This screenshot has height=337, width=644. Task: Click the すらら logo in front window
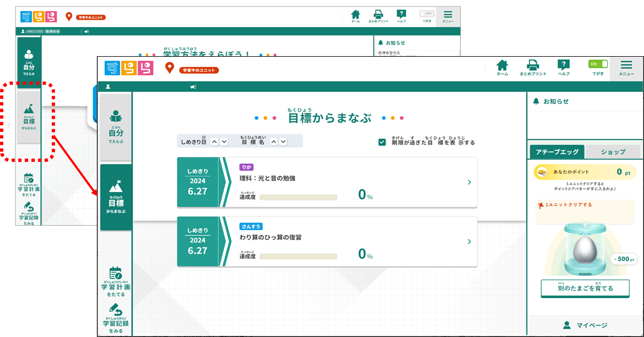129,68
